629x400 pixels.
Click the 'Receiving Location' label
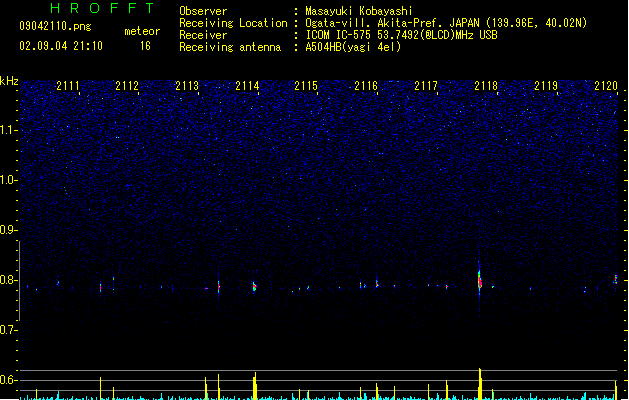[x=233, y=23]
